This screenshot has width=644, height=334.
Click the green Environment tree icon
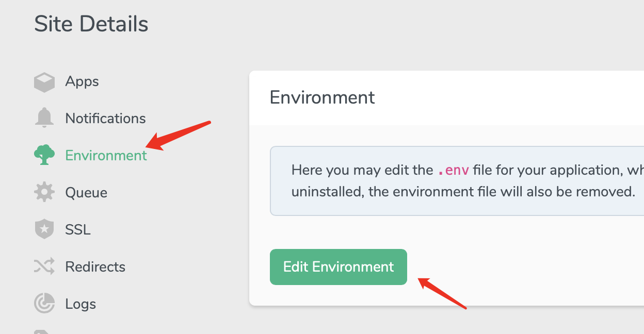44,155
